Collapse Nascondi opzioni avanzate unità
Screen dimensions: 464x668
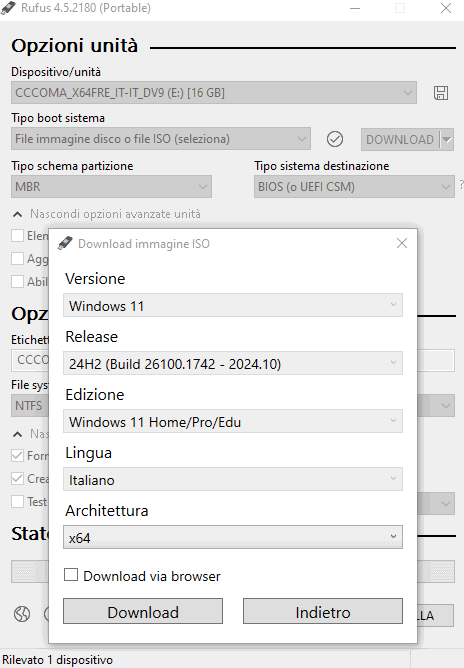click(107, 214)
